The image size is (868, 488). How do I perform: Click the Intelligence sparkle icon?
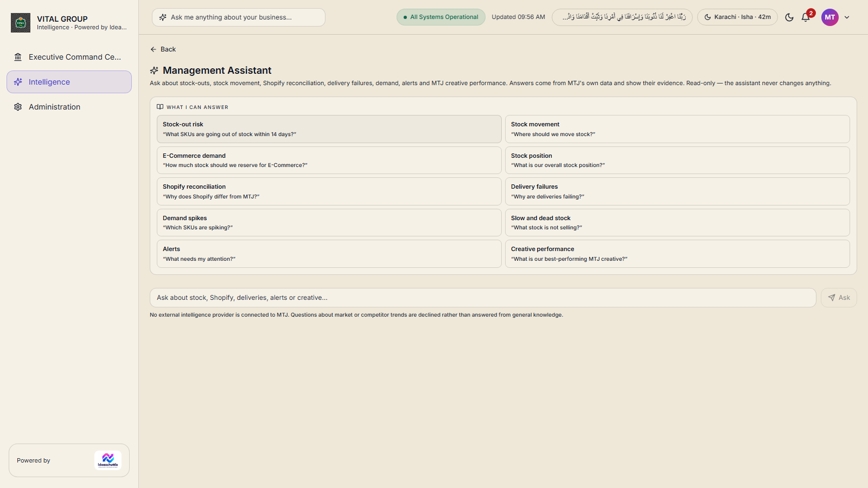(18, 82)
